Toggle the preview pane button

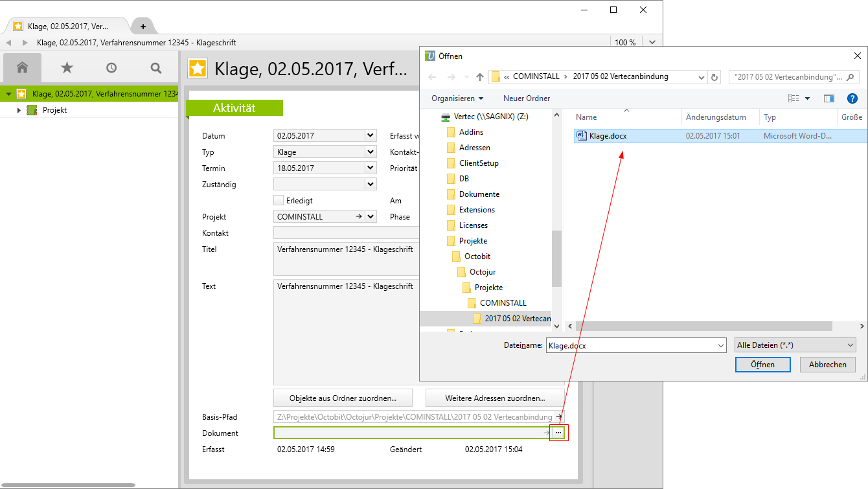[828, 98]
